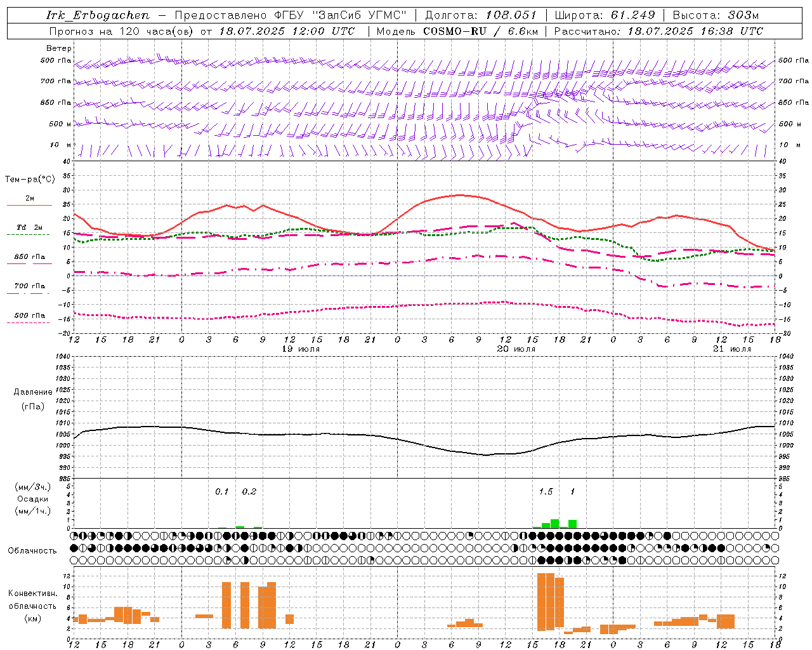Image resolution: width=812 pixels, height=650 pixels.
Task: Click the 700 гПа temperature legend entry
Action: pos(30,286)
